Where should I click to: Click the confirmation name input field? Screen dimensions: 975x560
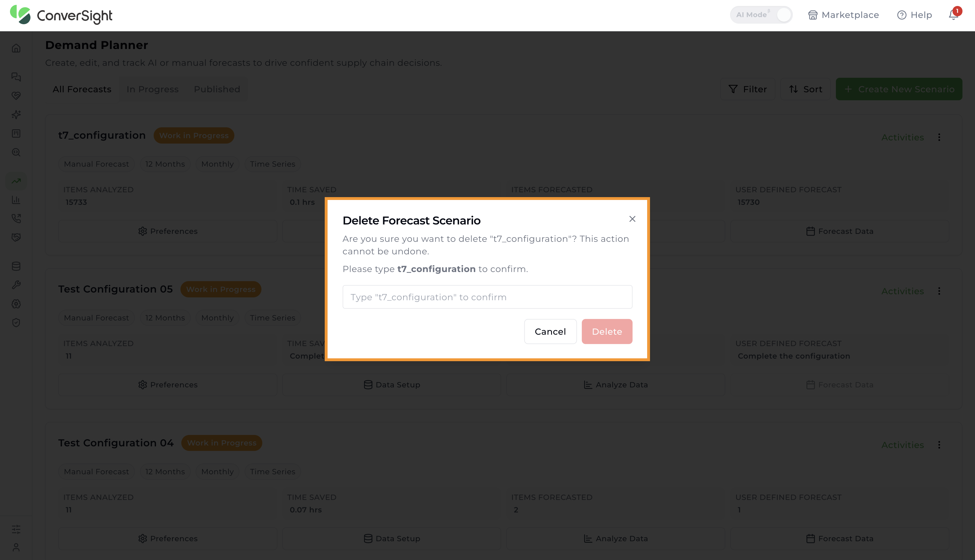pyautogui.click(x=487, y=297)
